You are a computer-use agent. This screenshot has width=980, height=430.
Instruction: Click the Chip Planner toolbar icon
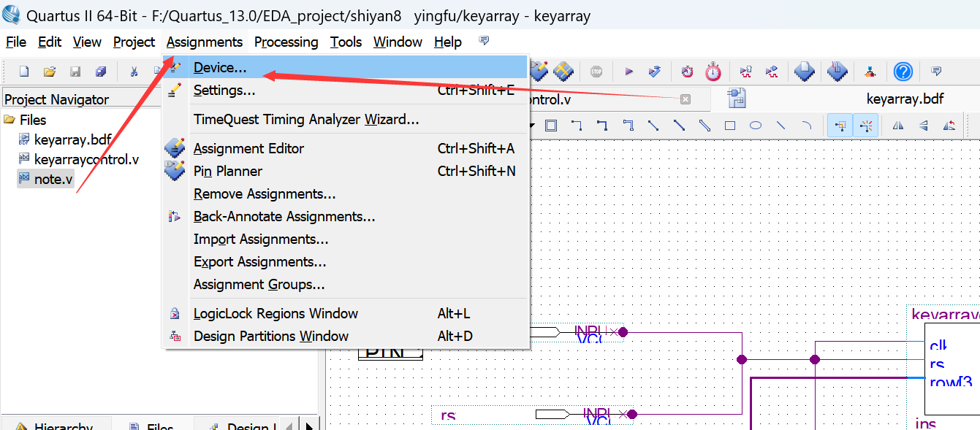(563, 71)
